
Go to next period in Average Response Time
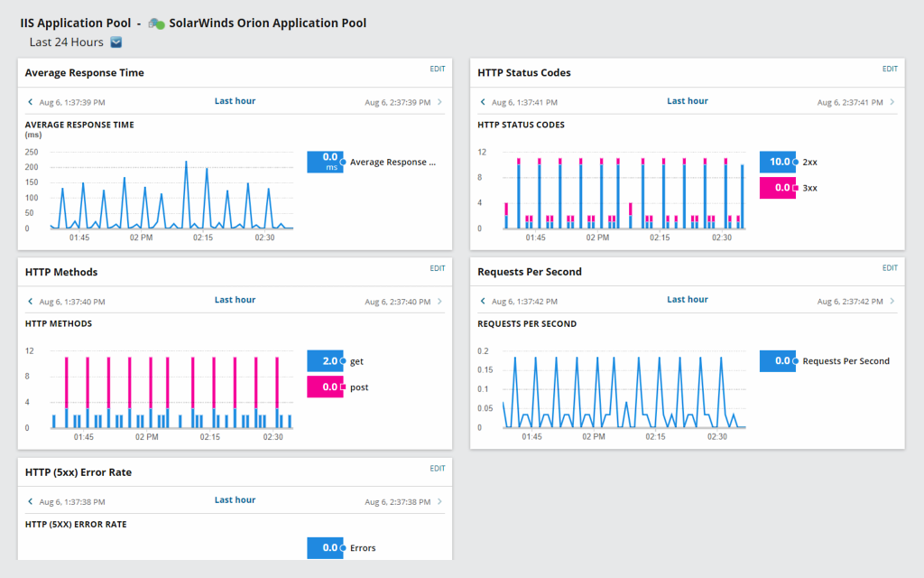[x=439, y=103]
